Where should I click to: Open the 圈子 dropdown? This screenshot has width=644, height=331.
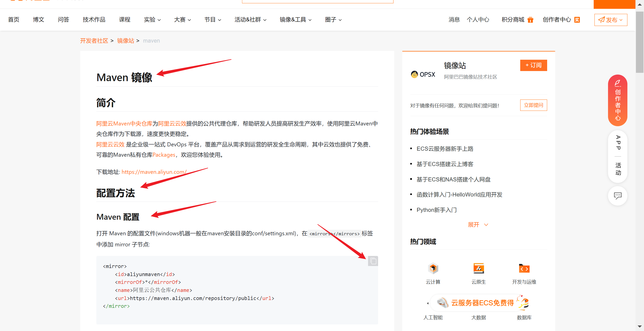[x=333, y=20]
